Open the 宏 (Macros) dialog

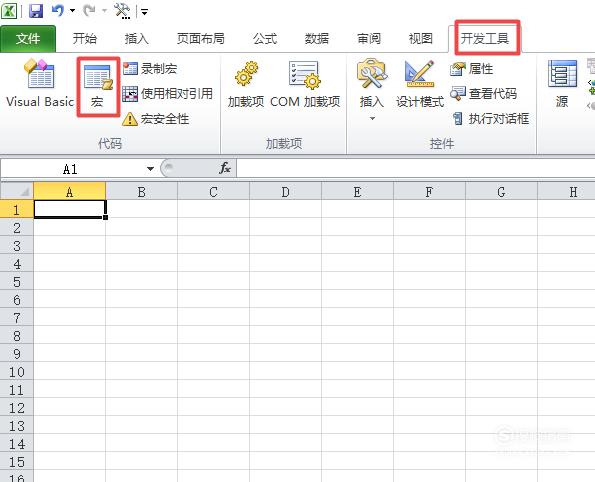pyautogui.click(x=98, y=87)
